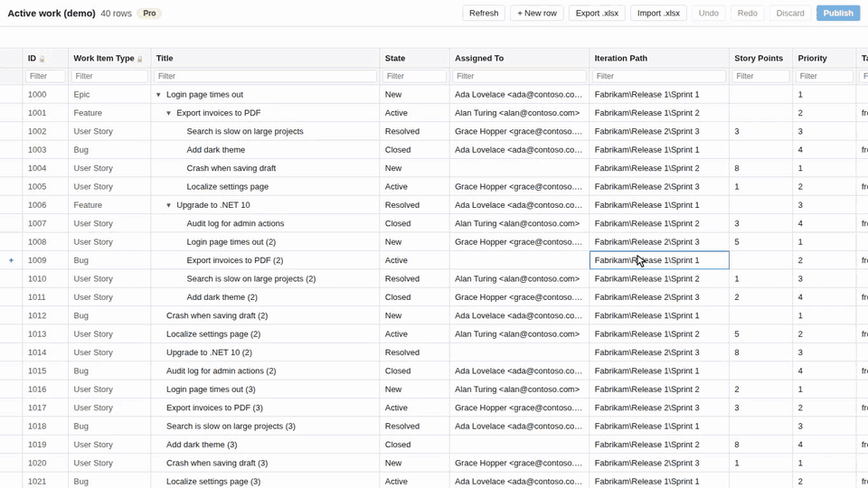Image resolution: width=868 pixels, height=488 pixels.
Task: Collapse the Login page times out epic
Action: pos(158,95)
